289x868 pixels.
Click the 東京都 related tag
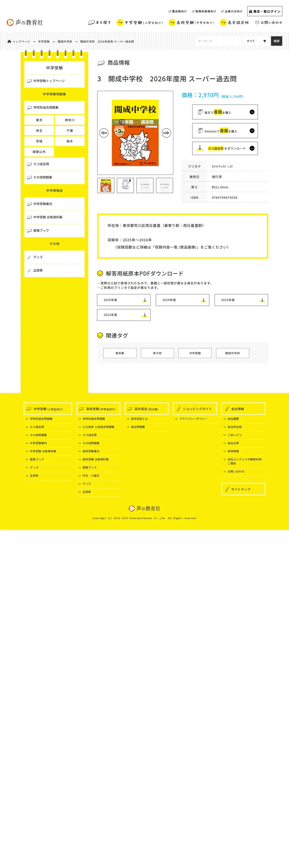[120, 353]
